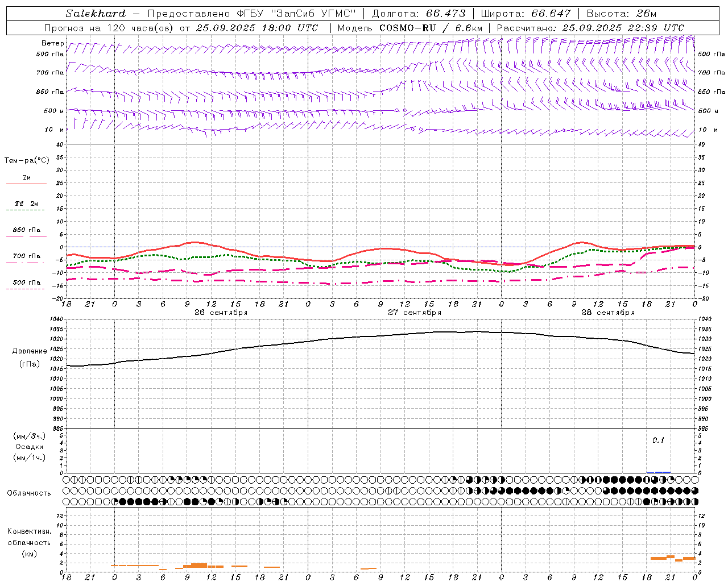Click the 'Ветер' wind panel label

52,43
